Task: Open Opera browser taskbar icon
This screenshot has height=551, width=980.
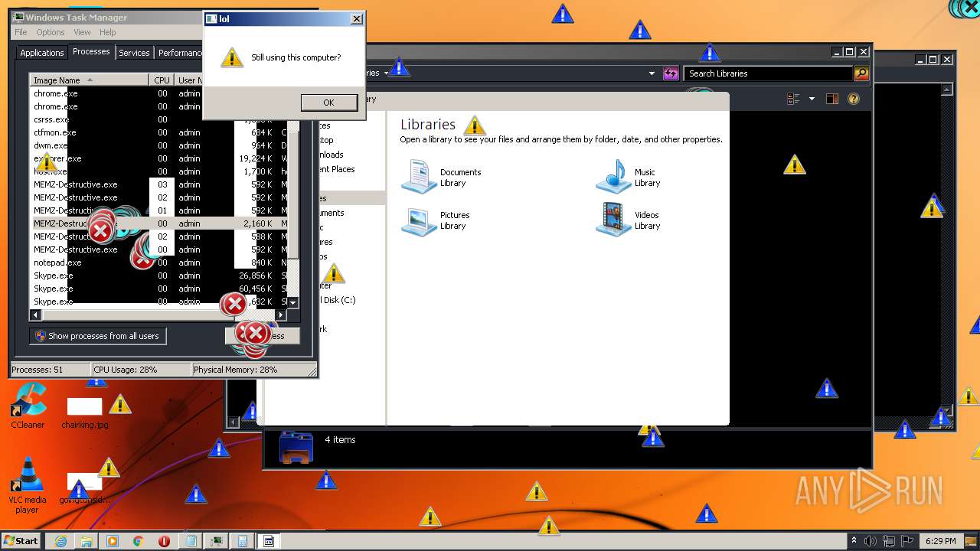Action: (x=164, y=541)
